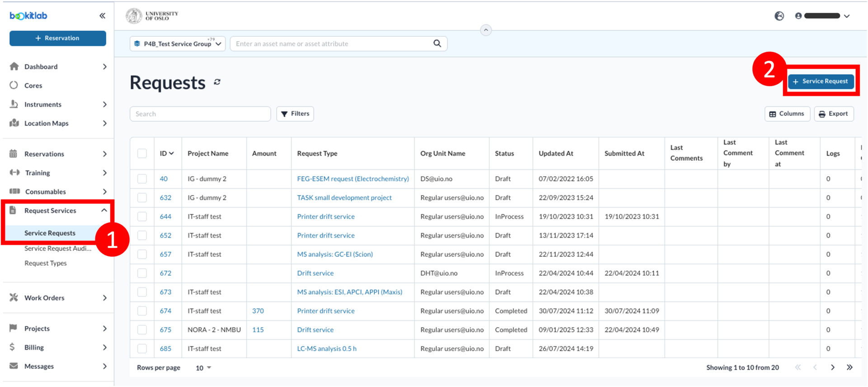Click the magnifier icon in asset search
Image resolution: width=868 pixels, height=387 pixels.
pyautogui.click(x=437, y=43)
